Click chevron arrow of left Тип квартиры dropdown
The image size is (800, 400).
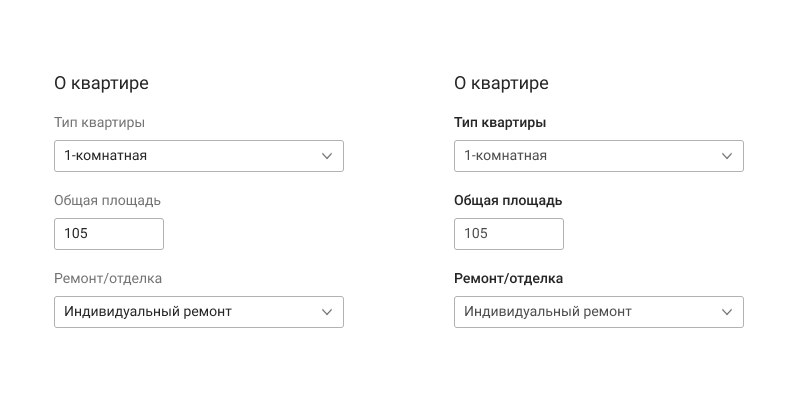(x=327, y=156)
